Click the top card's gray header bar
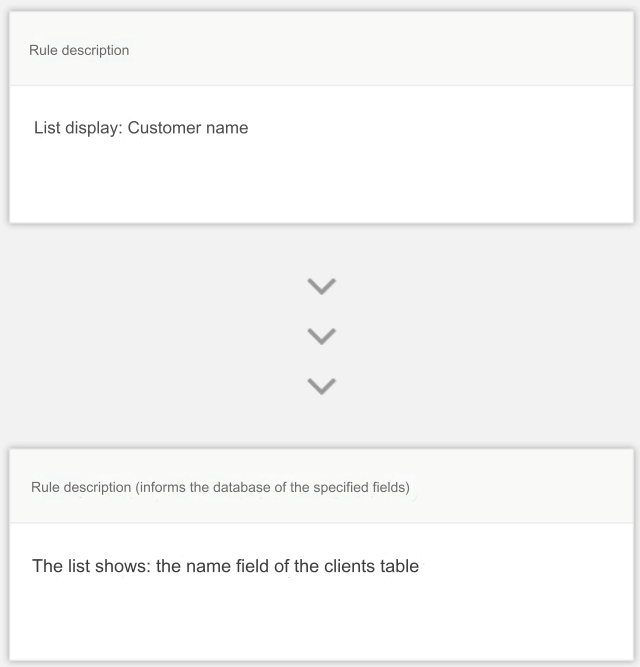 point(321,48)
